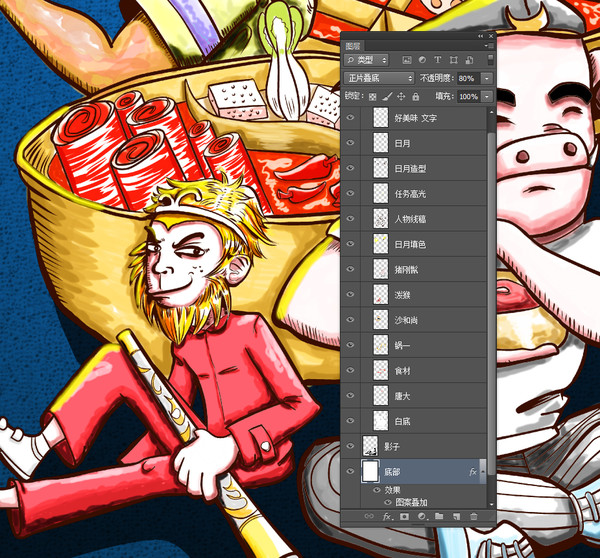Collapse effects arrow on 底部 layer
The image size is (600, 558).
coord(483,472)
